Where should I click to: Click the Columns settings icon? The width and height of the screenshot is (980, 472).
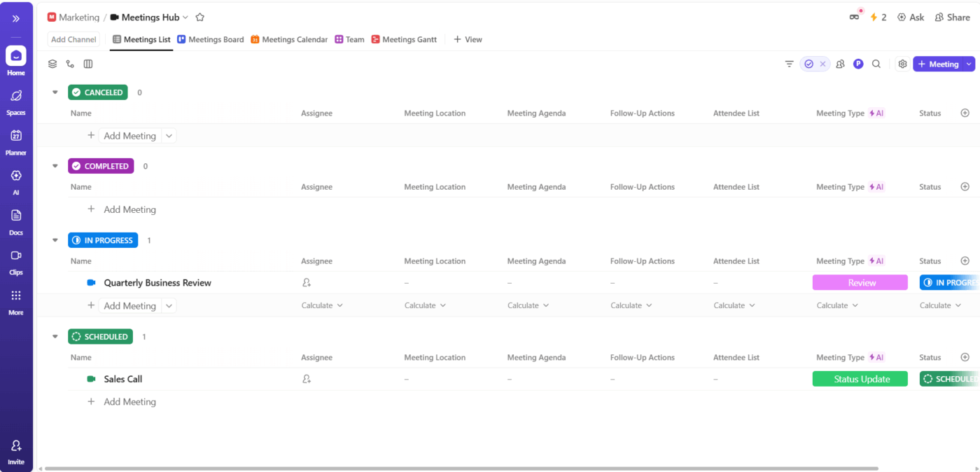pyautogui.click(x=87, y=63)
